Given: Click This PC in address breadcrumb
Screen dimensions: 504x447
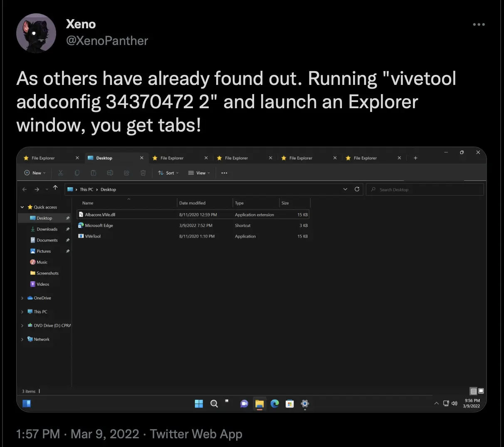Looking at the screenshot, I should coord(86,189).
